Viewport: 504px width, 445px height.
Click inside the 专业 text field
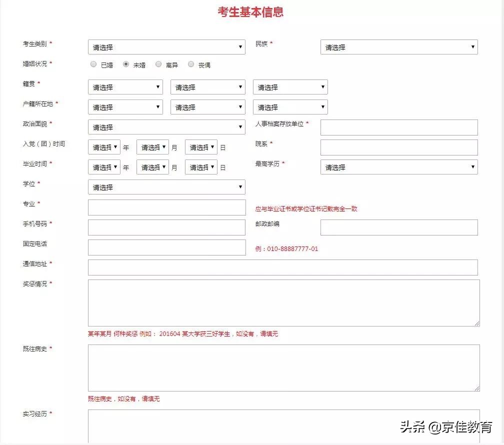click(166, 207)
